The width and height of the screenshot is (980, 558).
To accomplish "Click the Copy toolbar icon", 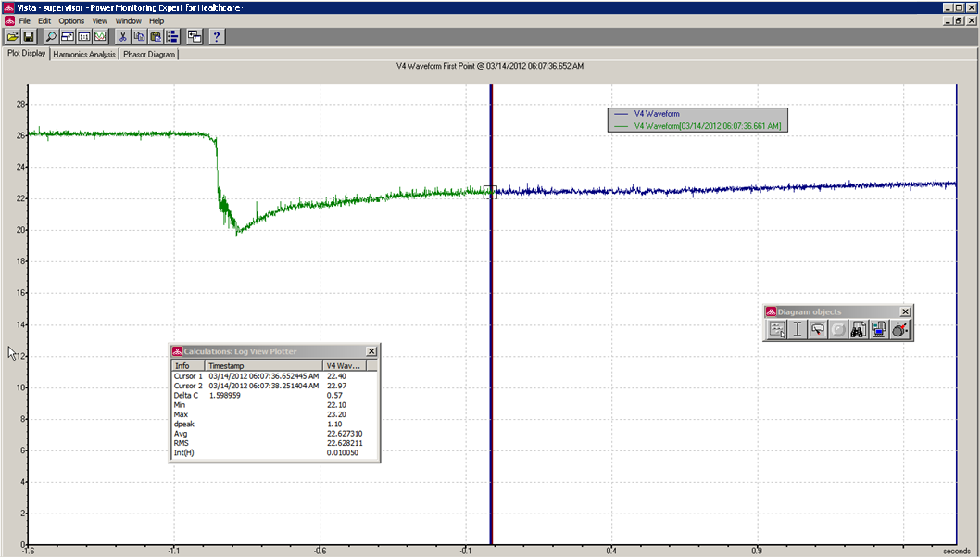I will coord(139,37).
